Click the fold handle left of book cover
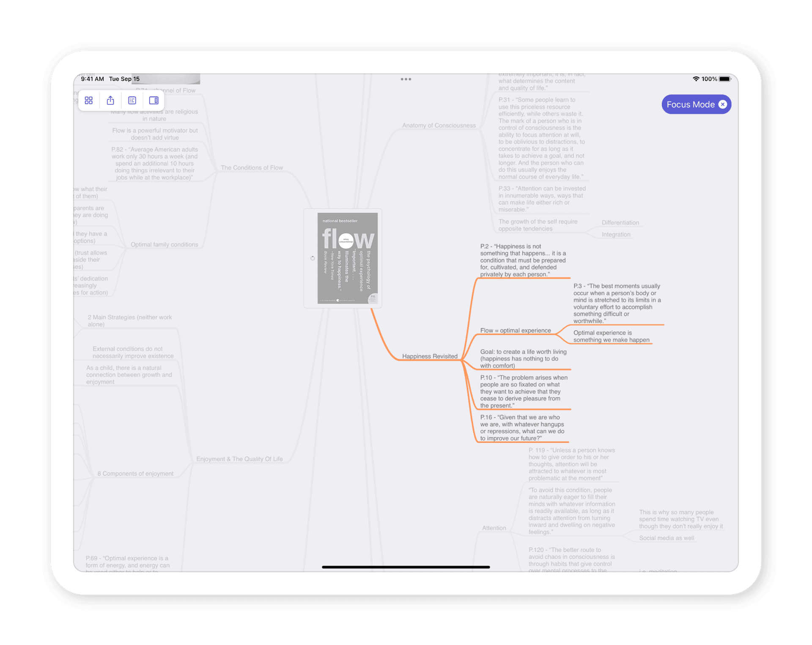The height and width of the screenshot is (645, 812). coord(313,258)
